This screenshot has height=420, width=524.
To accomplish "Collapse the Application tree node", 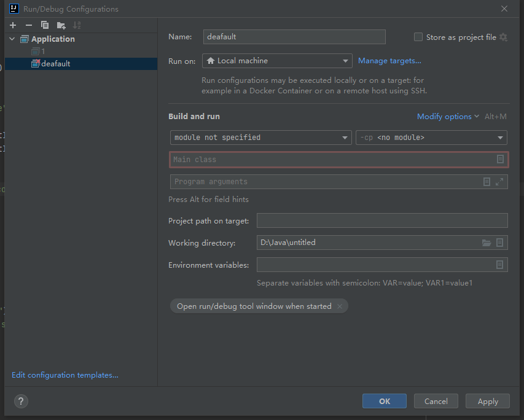I will (x=12, y=39).
